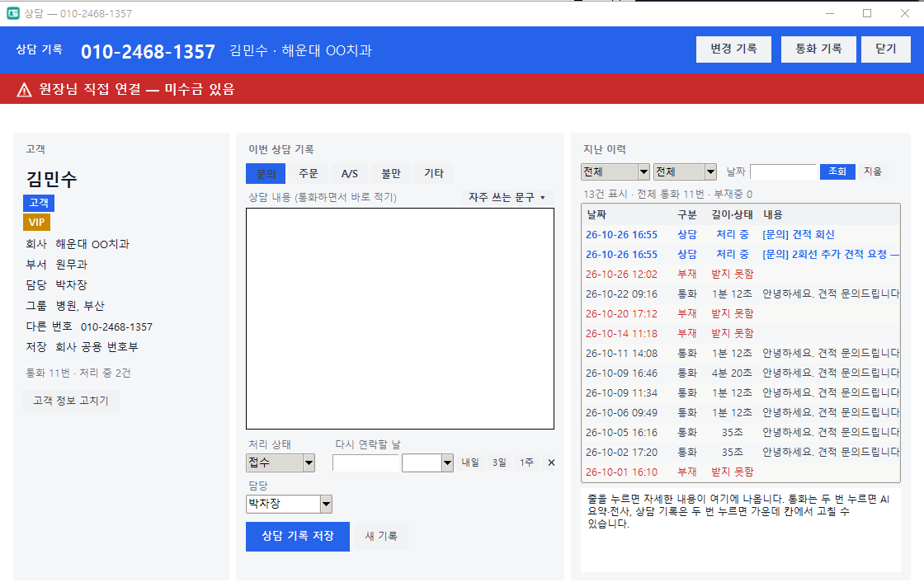Select the 26-10-14 11:18 missed call row

pos(741,334)
